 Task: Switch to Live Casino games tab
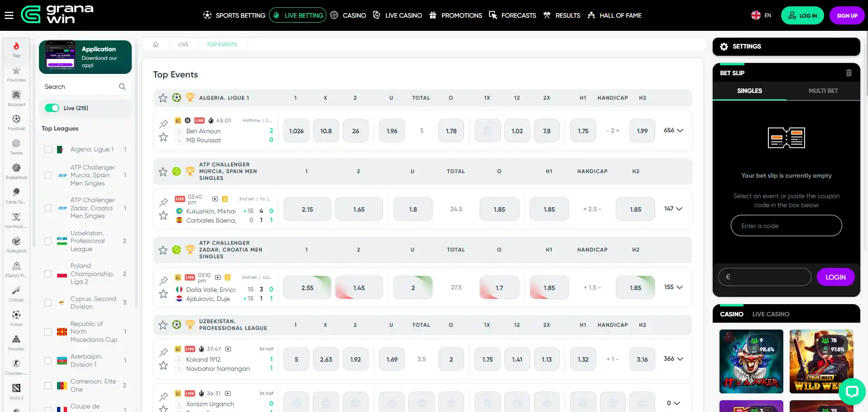tap(771, 314)
